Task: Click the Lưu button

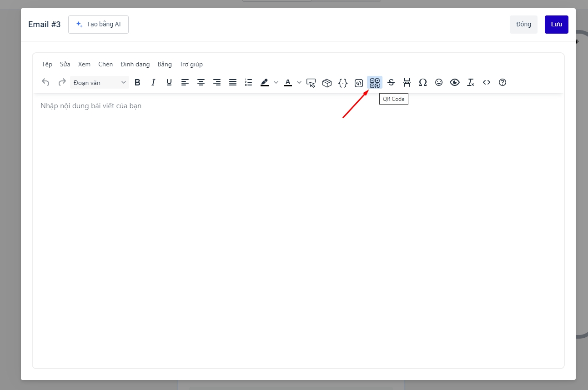Action: 556,25
